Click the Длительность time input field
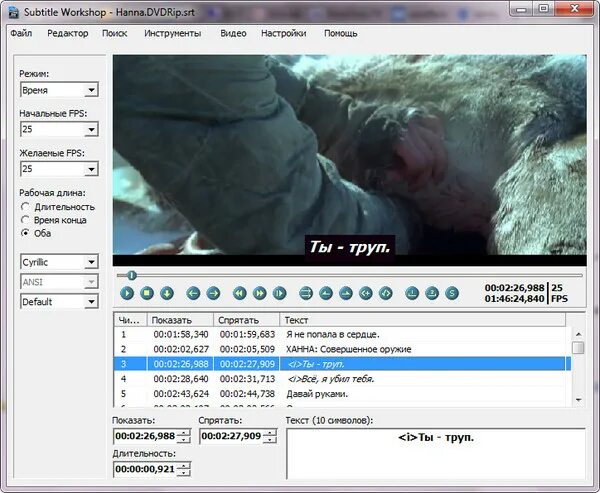 [146, 469]
